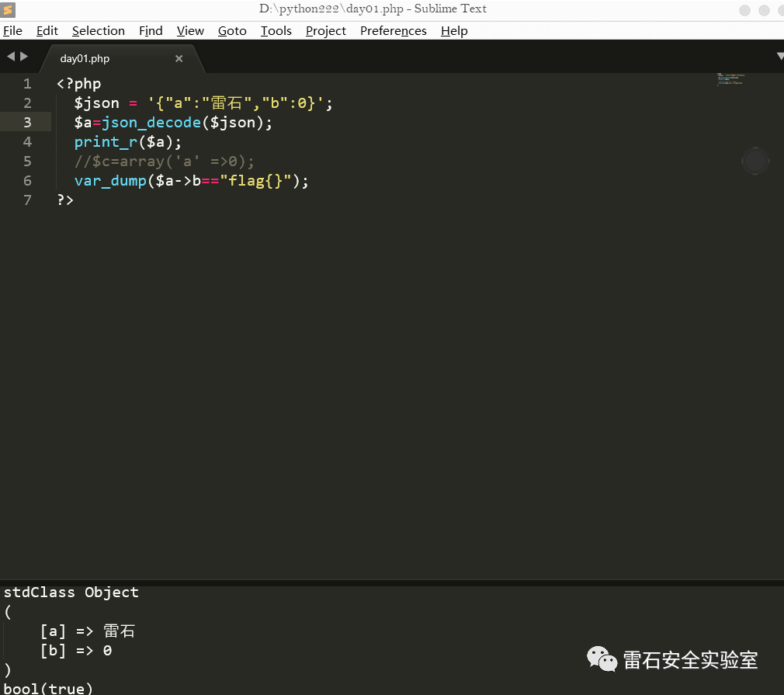Click the right tab navigation arrow

point(24,57)
